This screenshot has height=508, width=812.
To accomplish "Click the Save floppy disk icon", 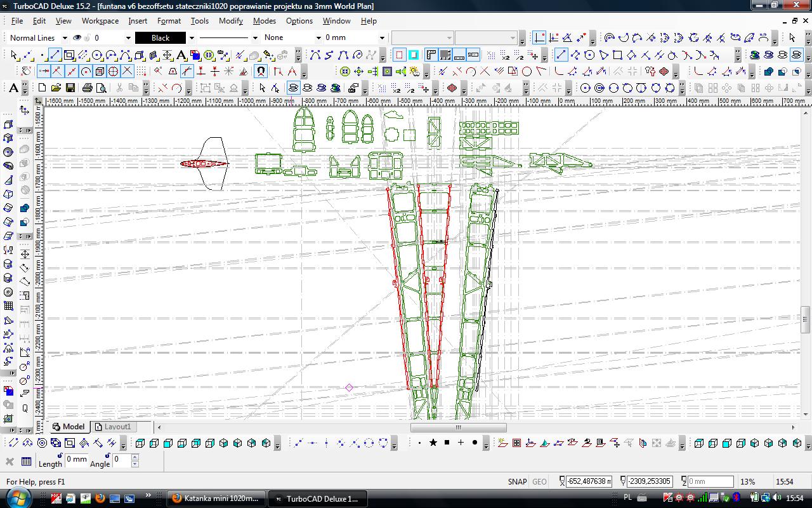I will pyautogui.click(x=70, y=88).
